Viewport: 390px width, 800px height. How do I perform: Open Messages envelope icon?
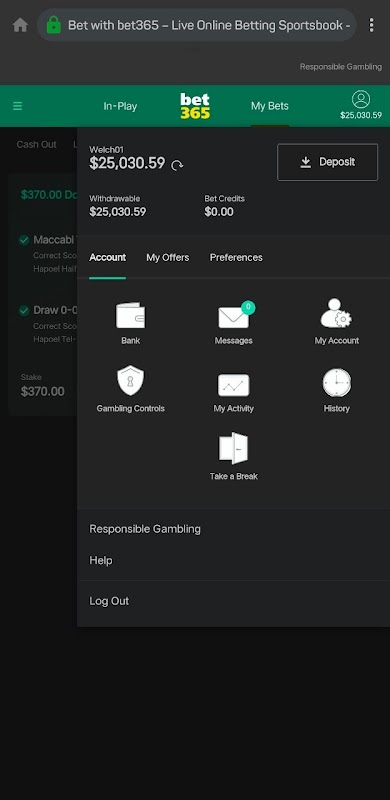click(234, 316)
